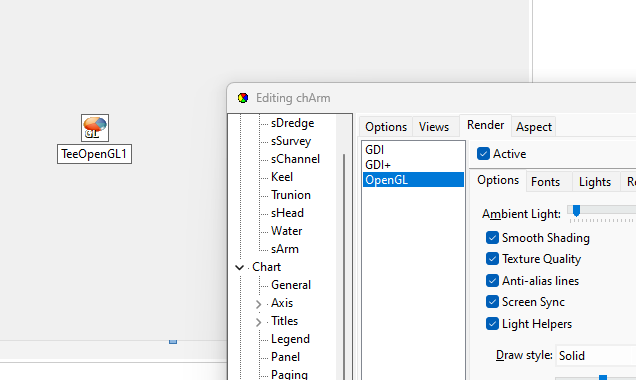Select sHead series in tree
This screenshot has height=380, width=636.
pyautogui.click(x=287, y=213)
